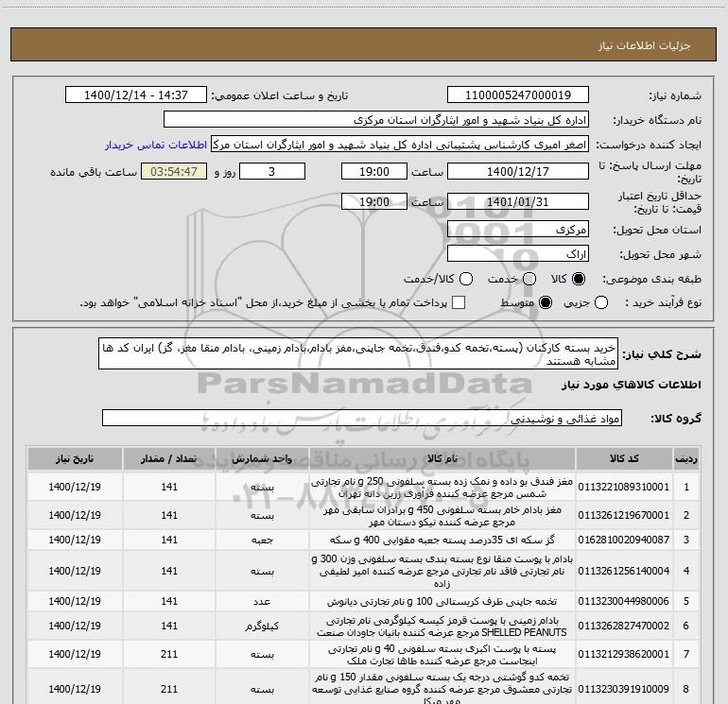Select the جزیی purchase type radio
This screenshot has height=704, width=728.
tap(601, 302)
